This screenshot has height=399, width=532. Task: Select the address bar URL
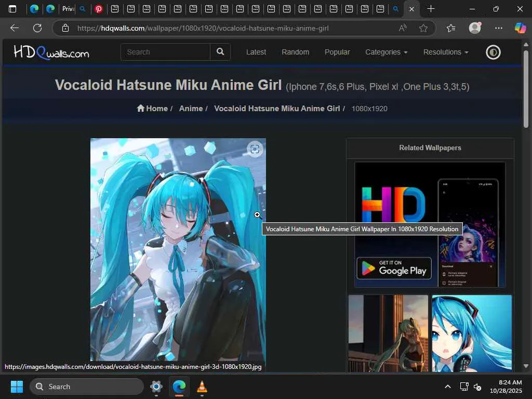point(203,28)
